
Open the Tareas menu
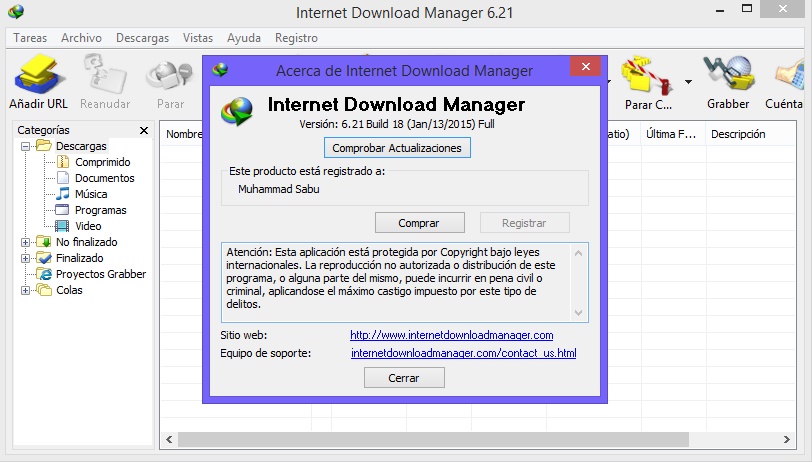point(30,38)
